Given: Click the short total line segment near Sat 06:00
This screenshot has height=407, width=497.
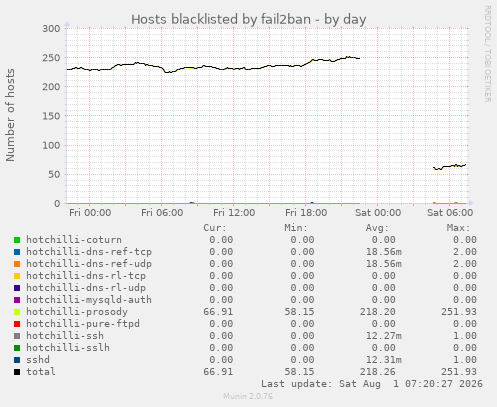Looking at the screenshot, I should pos(449,166).
